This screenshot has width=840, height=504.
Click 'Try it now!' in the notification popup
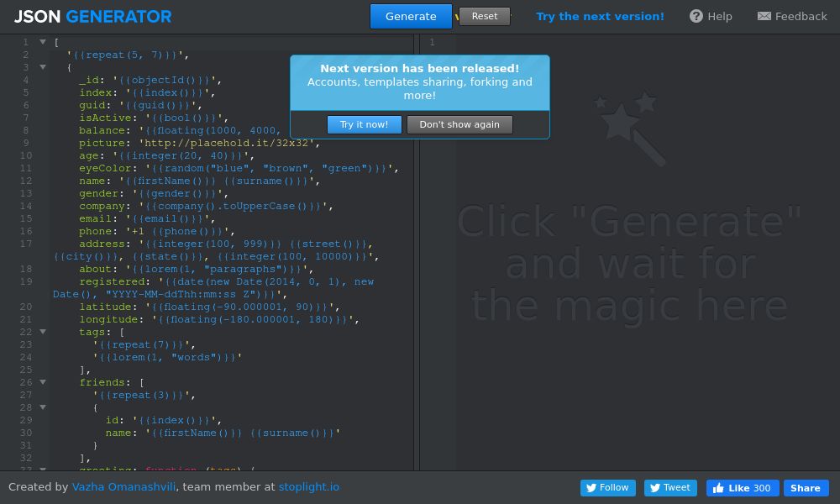(x=365, y=124)
